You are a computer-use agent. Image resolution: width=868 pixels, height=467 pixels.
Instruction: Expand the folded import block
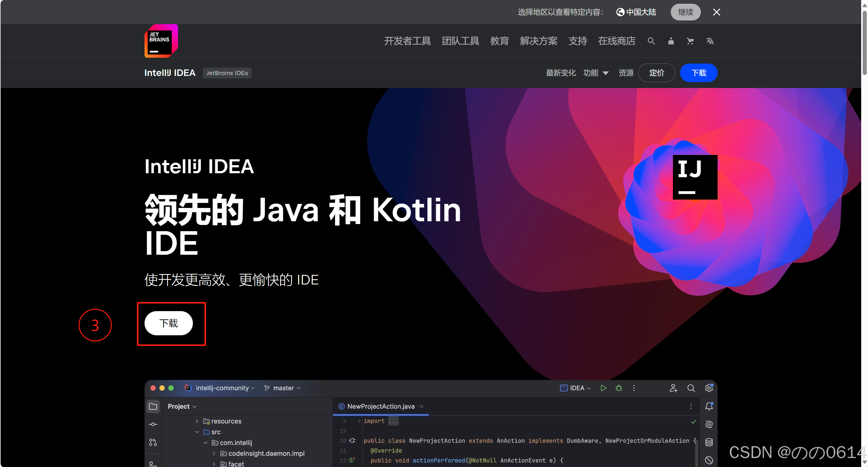click(x=359, y=421)
